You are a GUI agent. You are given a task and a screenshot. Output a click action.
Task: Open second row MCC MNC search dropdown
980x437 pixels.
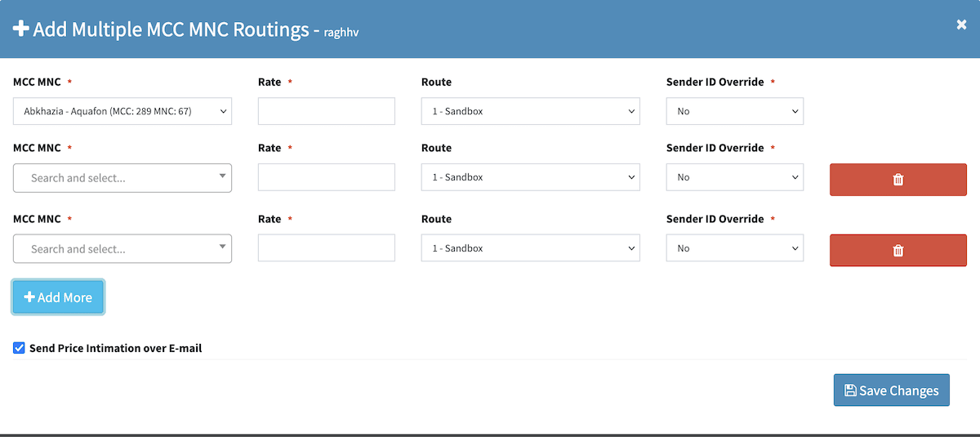122,178
